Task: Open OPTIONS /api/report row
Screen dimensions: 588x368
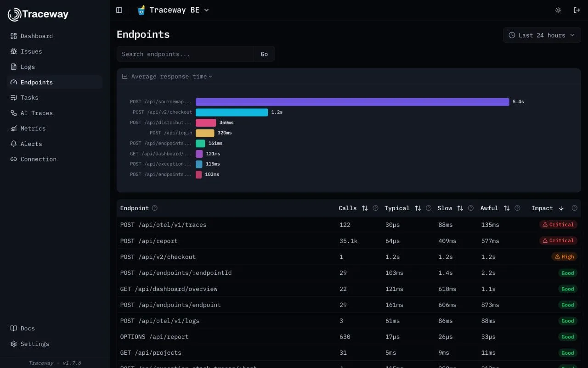Action: click(x=349, y=337)
